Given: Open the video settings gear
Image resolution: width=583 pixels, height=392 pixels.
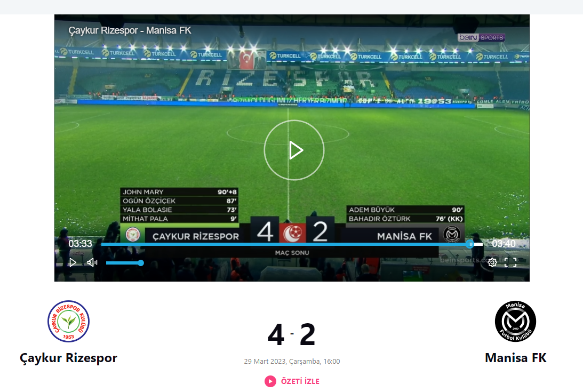Looking at the screenshot, I should point(492,262).
